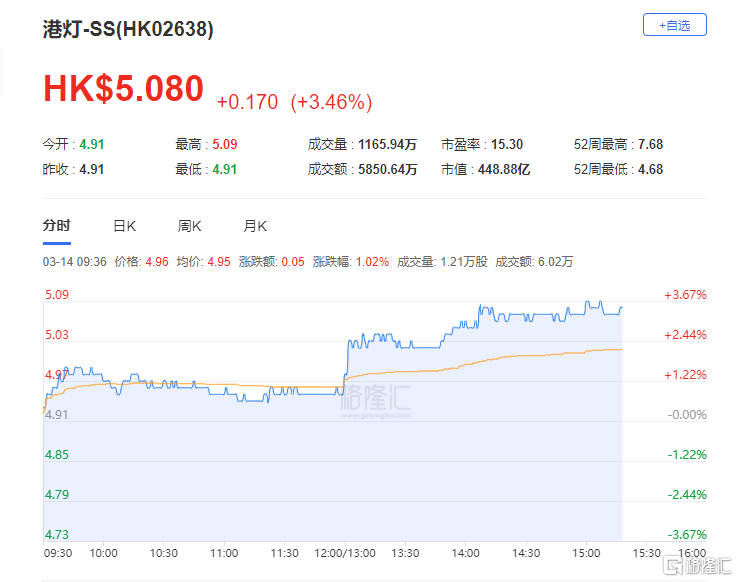Click the 港灯-SS(HK02638) stock title
This screenshot has height=582, width=738.
(x=128, y=29)
